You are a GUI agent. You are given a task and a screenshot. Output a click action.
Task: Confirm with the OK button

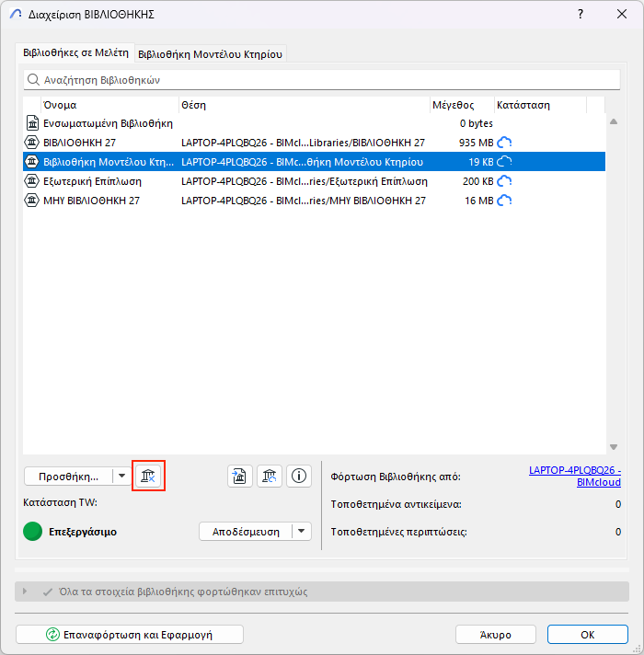tap(588, 635)
